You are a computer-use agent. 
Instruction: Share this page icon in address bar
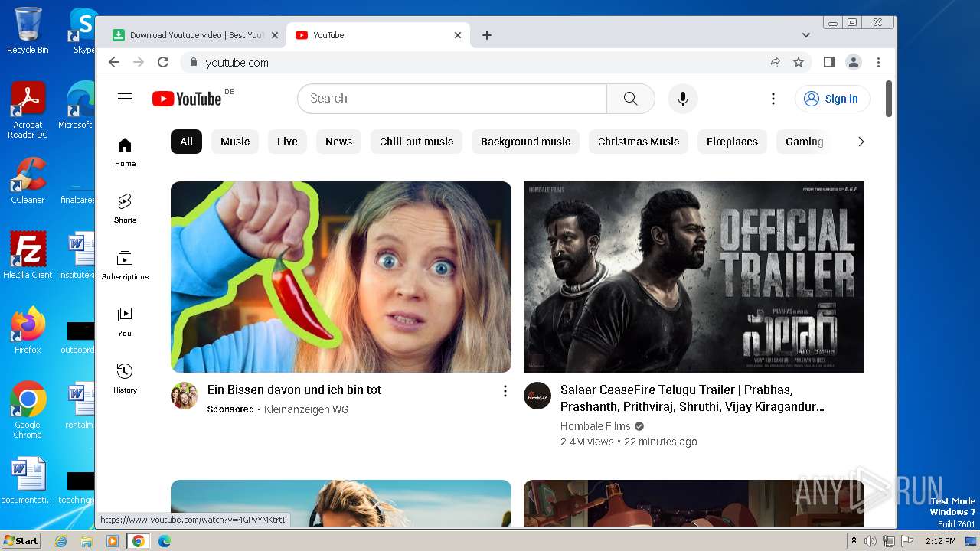coord(774,63)
